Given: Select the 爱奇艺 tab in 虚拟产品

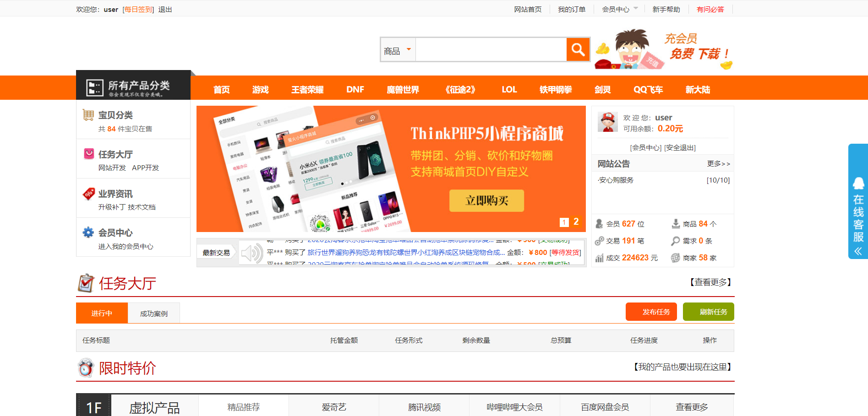Looking at the screenshot, I should [334, 407].
